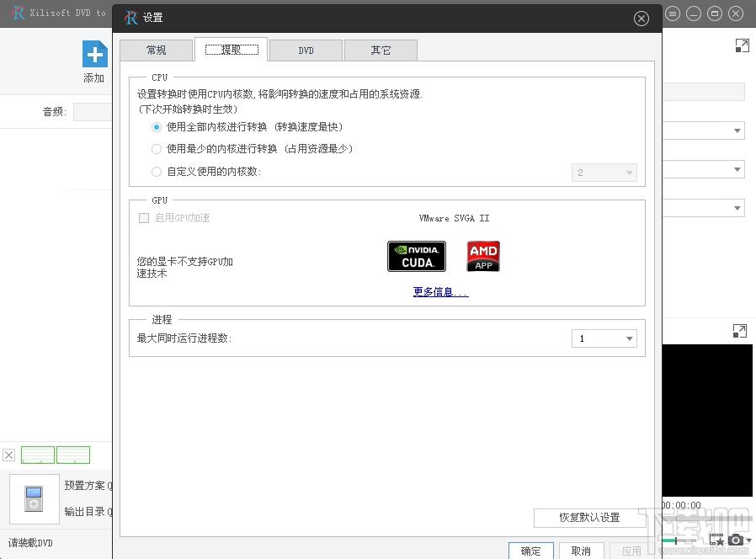The height and width of the screenshot is (559, 756).
Task: Expand first dropdown in main window right panel
Action: (737, 130)
